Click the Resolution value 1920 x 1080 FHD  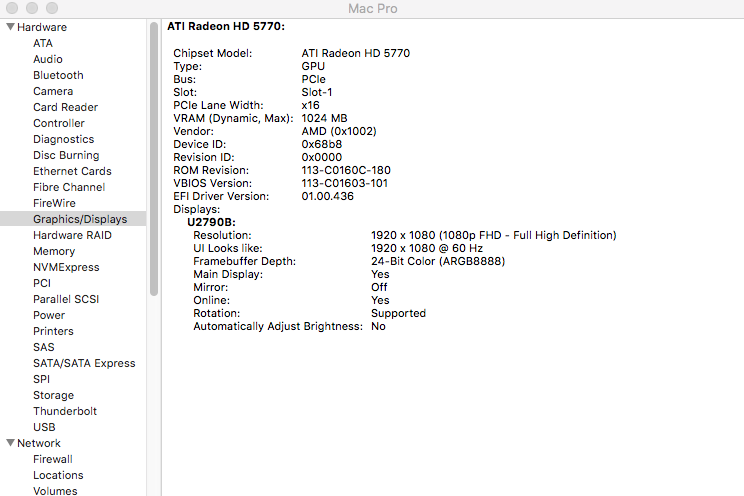coord(493,235)
